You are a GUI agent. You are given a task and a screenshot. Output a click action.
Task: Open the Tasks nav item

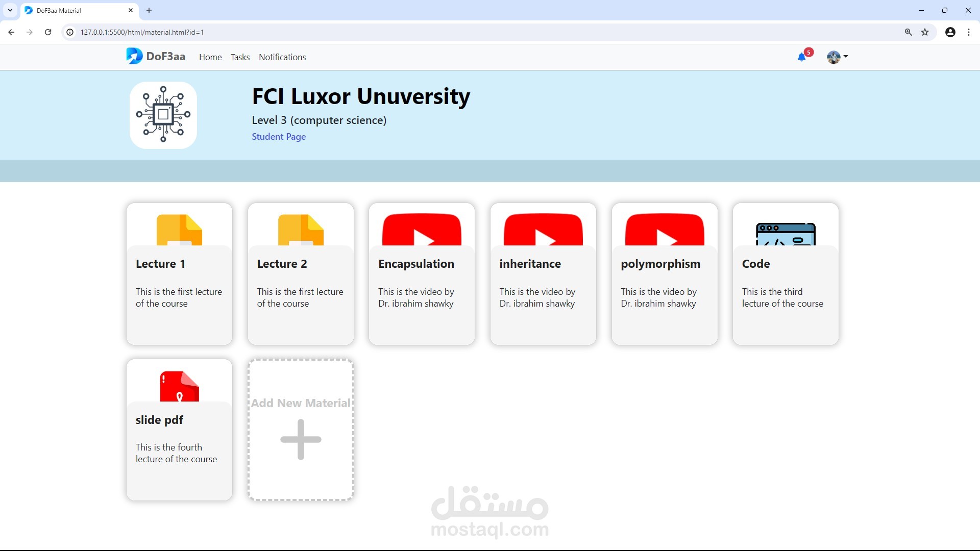coord(240,57)
